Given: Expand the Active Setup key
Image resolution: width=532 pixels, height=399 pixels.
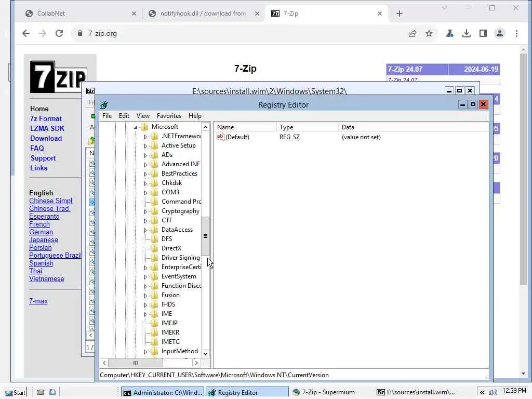Looking at the screenshot, I should point(145,146).
